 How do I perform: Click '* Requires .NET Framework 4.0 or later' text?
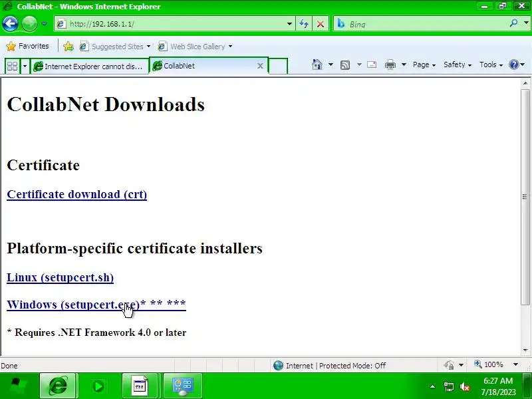pyautogui.click(x=96, y=332)
